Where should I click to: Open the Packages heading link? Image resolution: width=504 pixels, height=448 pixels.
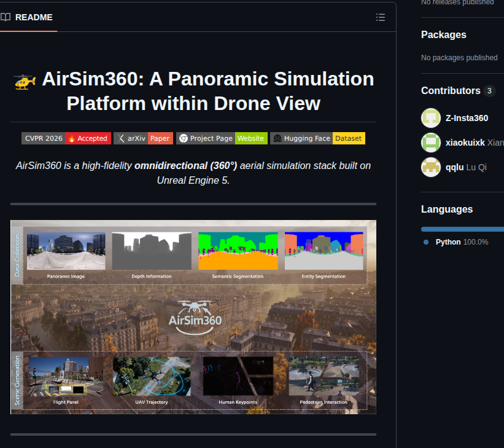[x=444, y=35]
